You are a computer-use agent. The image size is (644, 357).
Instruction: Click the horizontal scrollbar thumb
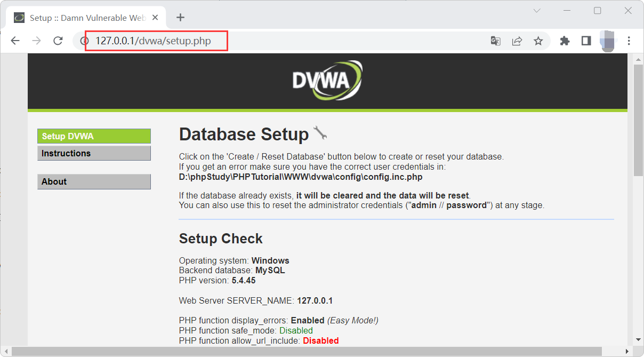coord(307,351)
